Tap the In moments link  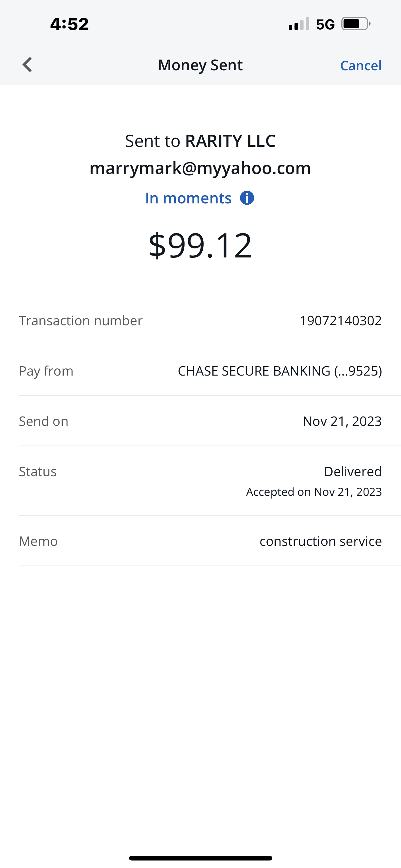click(188, 198)
